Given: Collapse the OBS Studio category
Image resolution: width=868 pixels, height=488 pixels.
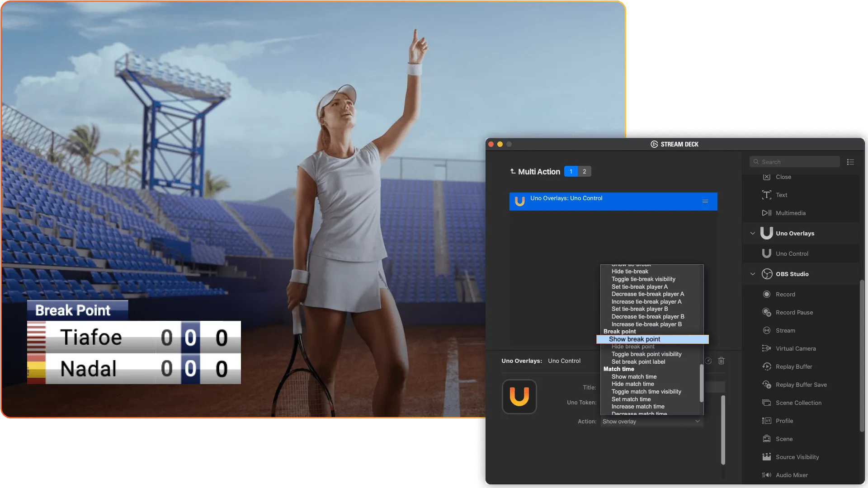Looking at the screenshot, I should coord(752,274).
